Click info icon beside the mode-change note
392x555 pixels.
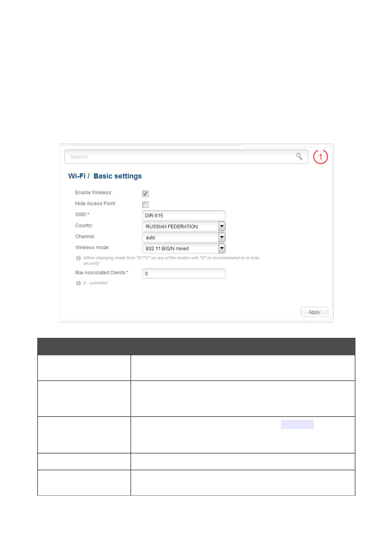[x=78, y=258]
